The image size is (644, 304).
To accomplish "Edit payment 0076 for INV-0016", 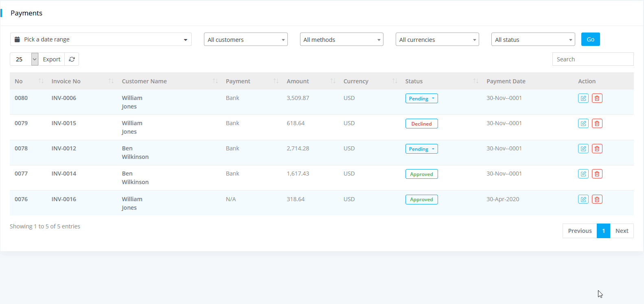I will (583, 200).
